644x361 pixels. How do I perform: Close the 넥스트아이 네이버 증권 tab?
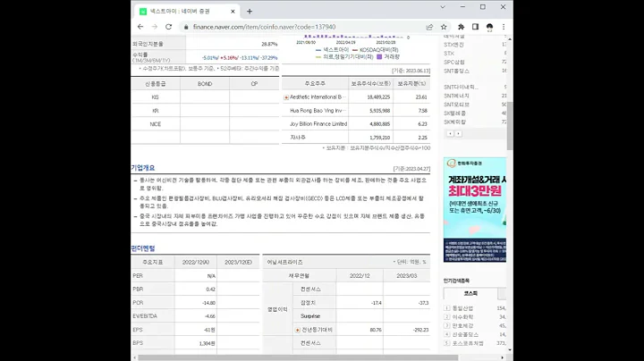coord(233,12)
